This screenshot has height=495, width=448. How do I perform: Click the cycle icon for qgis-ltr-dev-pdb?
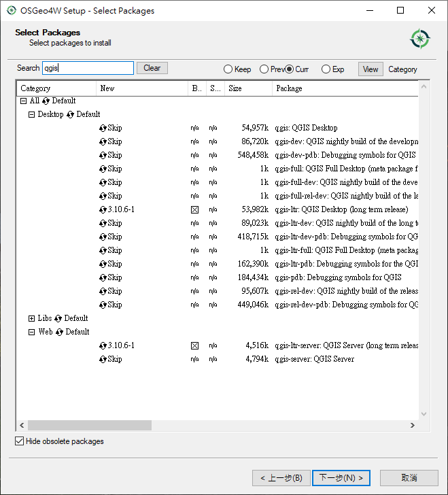point(103,237)
